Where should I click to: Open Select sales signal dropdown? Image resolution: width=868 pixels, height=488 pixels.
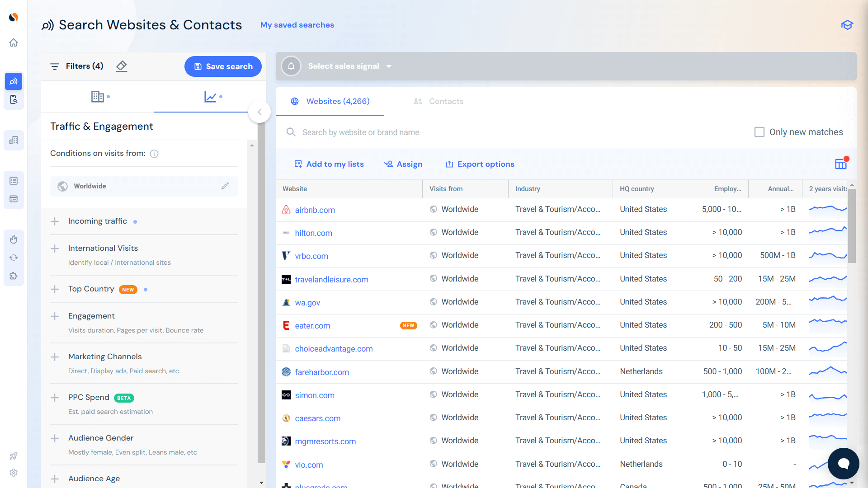click(350, 66)
